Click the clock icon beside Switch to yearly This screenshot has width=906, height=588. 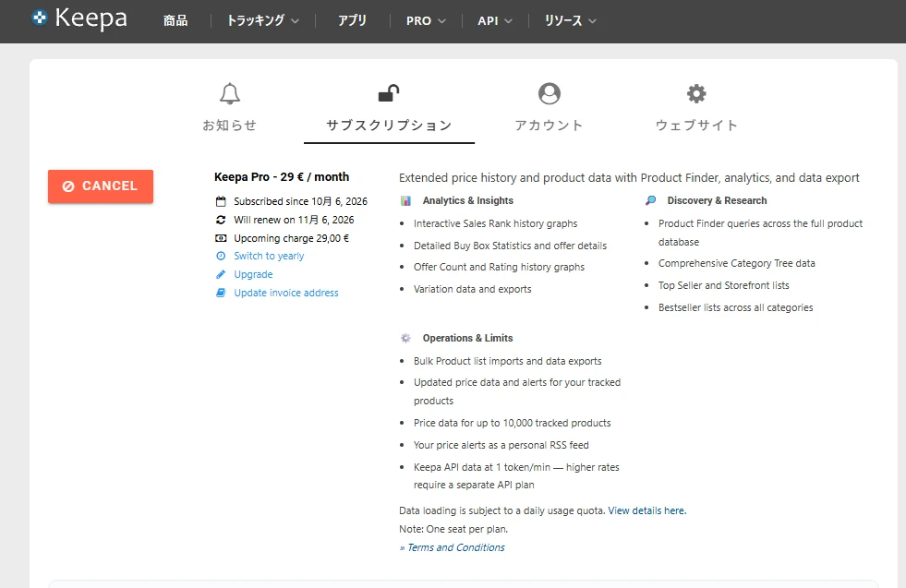(221, 256)
